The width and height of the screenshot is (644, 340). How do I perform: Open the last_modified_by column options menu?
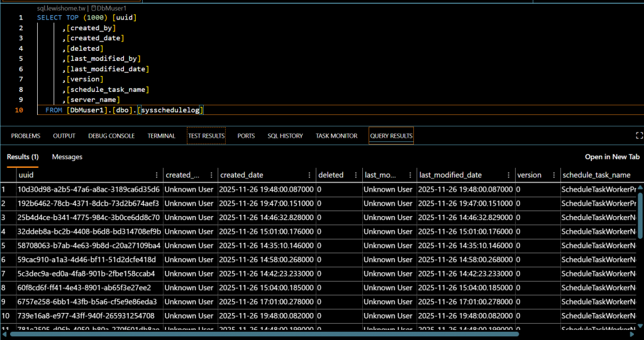[x=410, y=175]
